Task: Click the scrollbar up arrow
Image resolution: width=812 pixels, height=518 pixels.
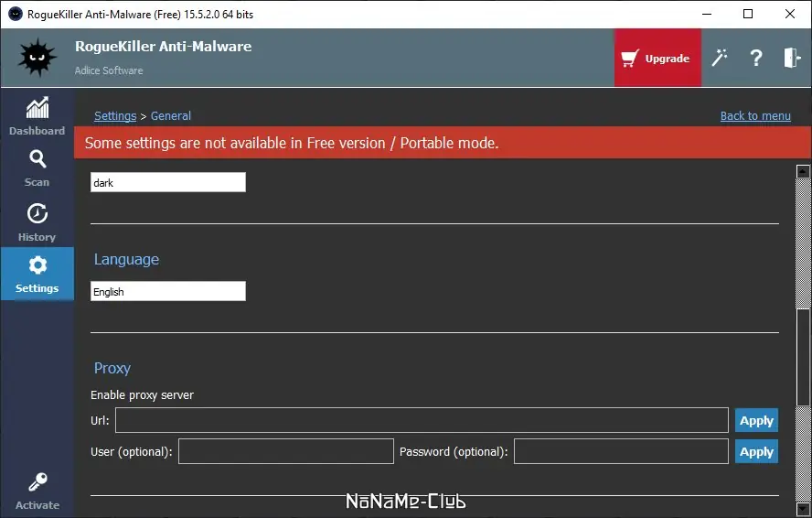Action: pos(803,171)
